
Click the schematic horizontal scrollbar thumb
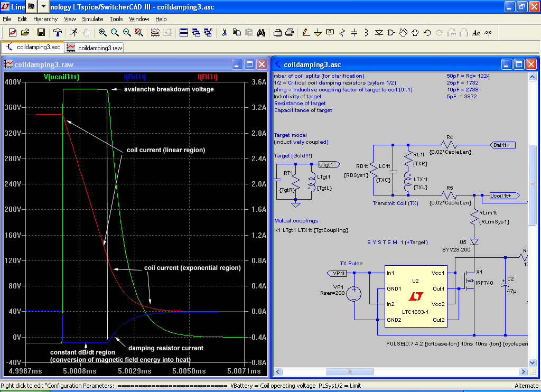click(350, 371)
